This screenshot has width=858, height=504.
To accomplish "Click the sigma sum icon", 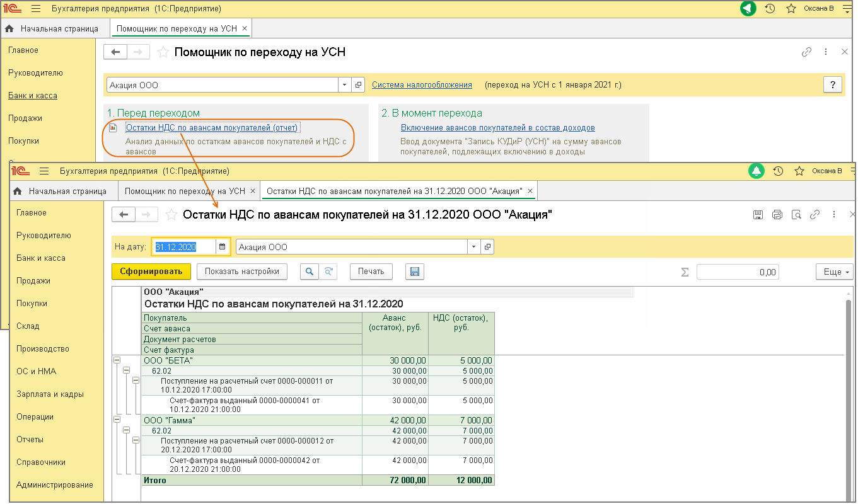I will click(685, 272).
